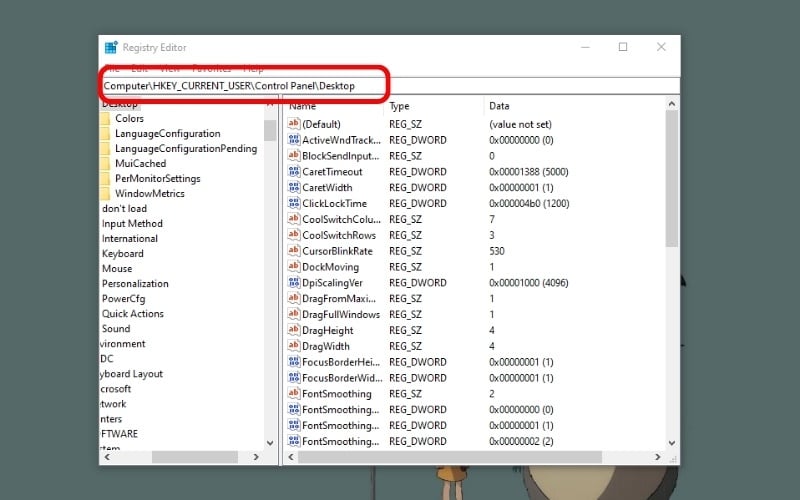800x500 pixels.
Task: Sort values by the Name column header
Action: click(x=302, y=106)
